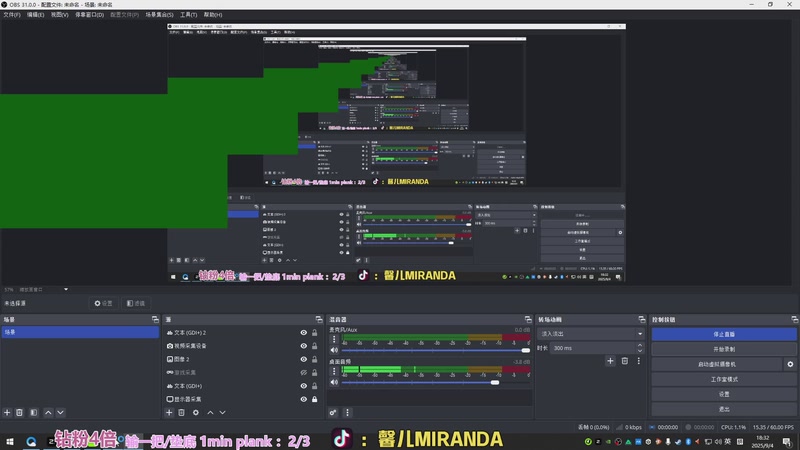Open scene filters icon in Scenes panel
The height and width of the screenshot is (450, 800).
click(34, 412)
